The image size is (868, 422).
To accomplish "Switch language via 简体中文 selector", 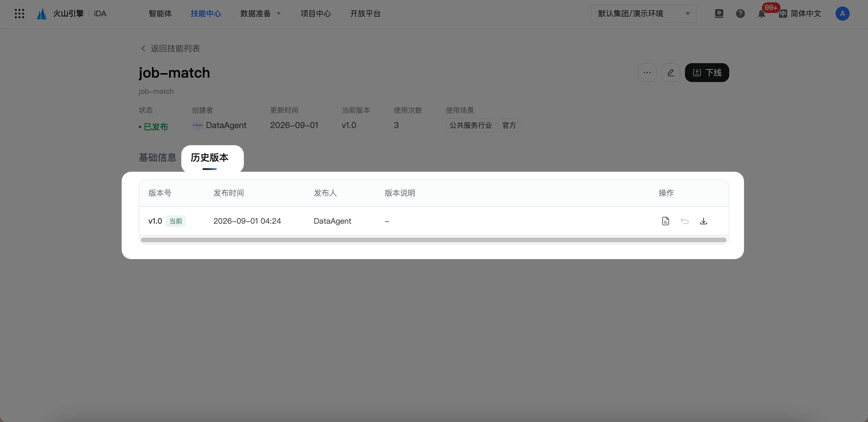I will [x=800, y=14].
